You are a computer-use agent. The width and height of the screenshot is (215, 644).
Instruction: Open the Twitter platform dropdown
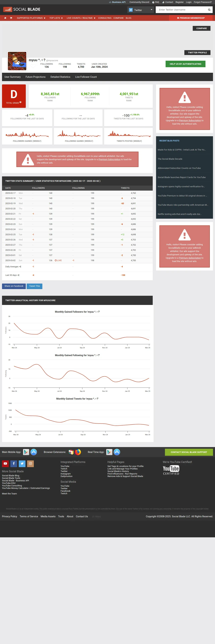141,10
